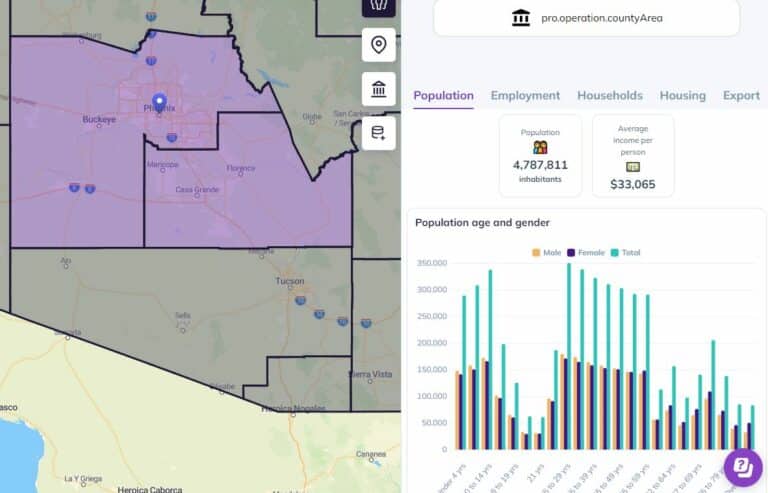Click the income money icon
The width and height of the screenshot is (768, 493).
(633, 167)
